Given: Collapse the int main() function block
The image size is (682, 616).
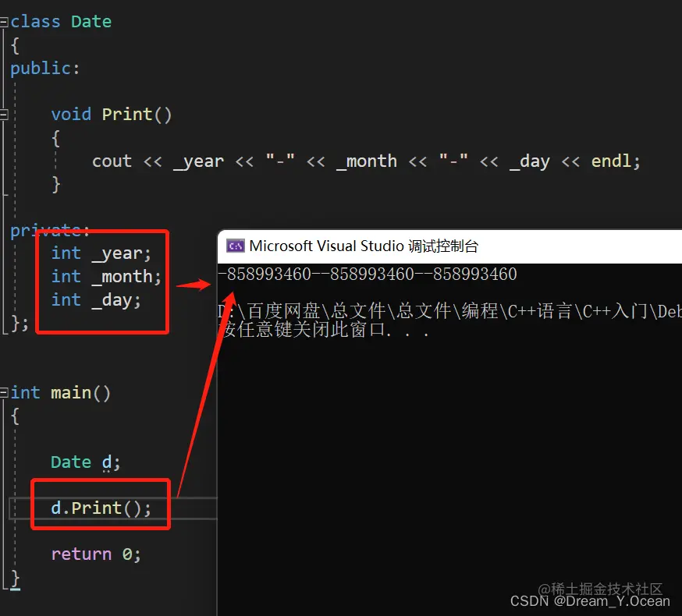Looking at the screenshot, I should pyautogui.click(x=4, y=393).
